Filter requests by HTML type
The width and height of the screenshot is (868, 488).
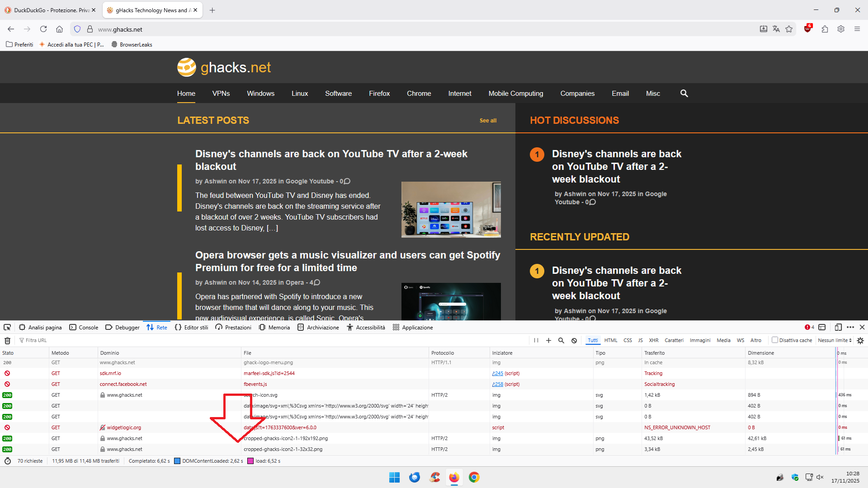point(611,340)
